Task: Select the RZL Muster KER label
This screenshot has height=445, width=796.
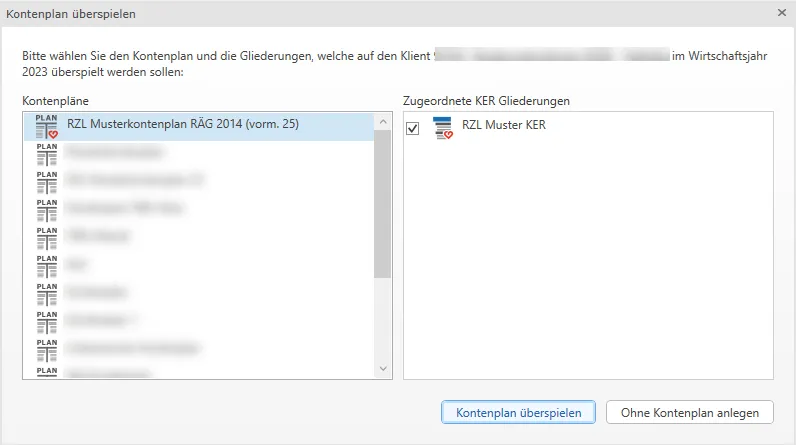Action: point(504,125)
